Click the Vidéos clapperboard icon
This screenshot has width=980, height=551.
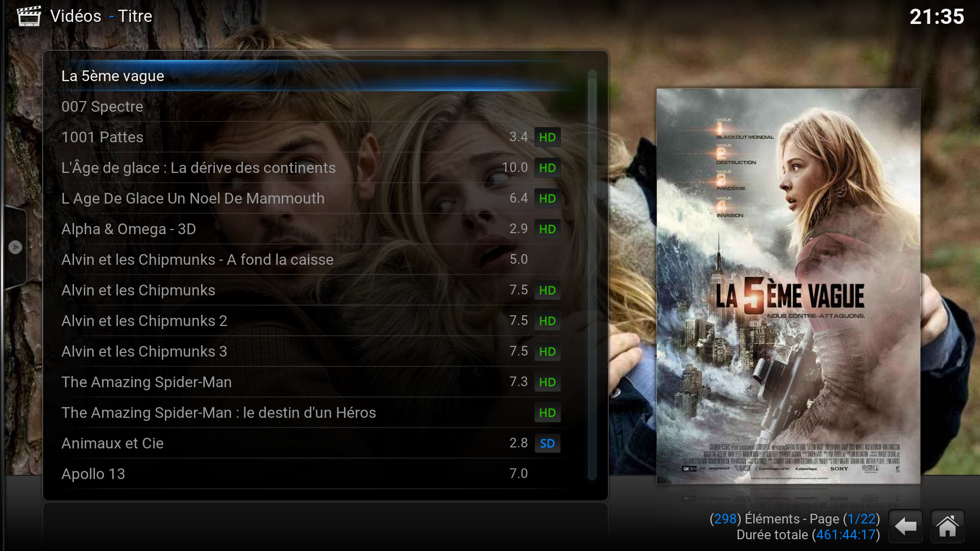(x=29, y=16)
